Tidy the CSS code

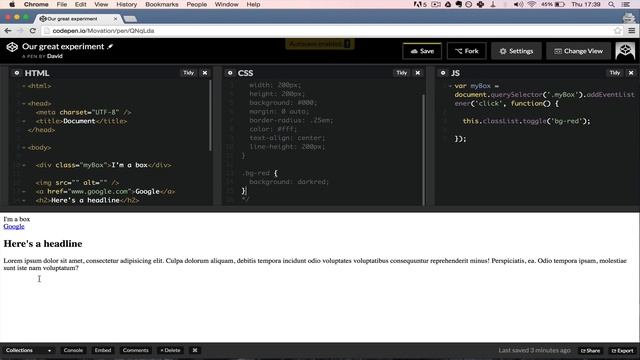tap(402, 73)
